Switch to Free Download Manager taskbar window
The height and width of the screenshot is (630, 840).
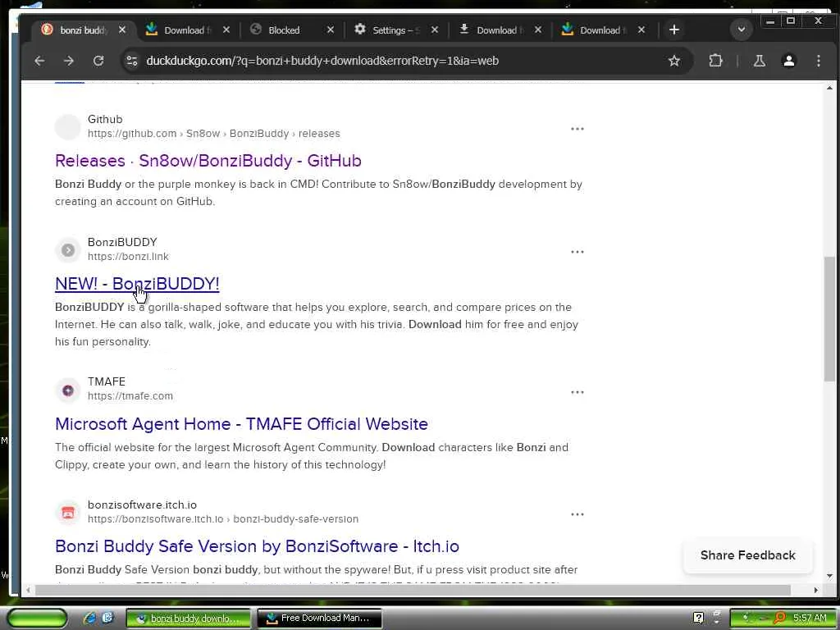320,619
